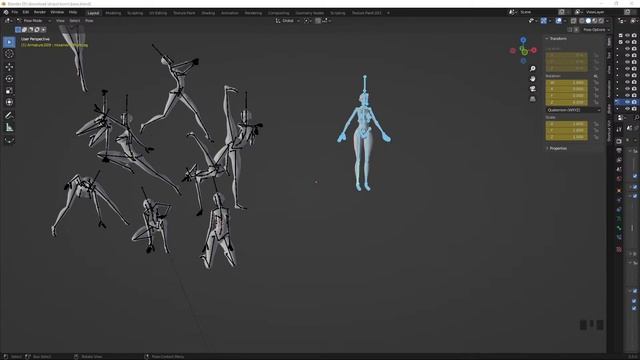Screen dimensions: 640x360
Task: Select the Scale tool
Action: point(9,91)
